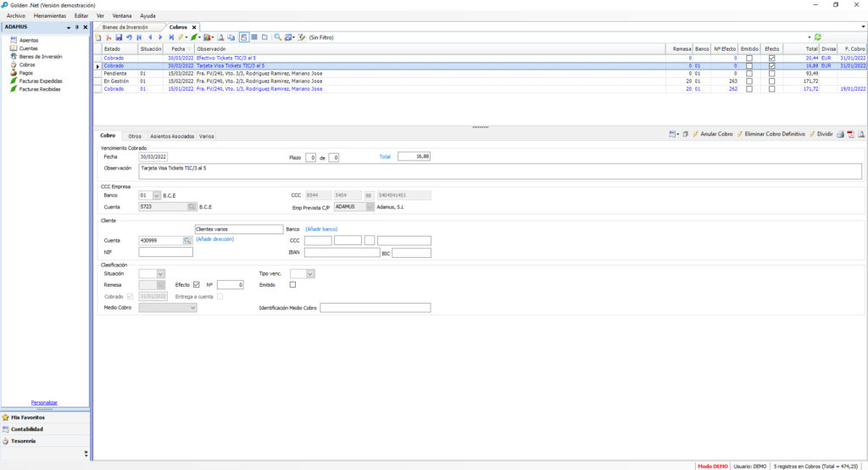The height and width of the screenshot is (470, 868).
Task: Click the magnifier search icon
Action: pos(278,37)
